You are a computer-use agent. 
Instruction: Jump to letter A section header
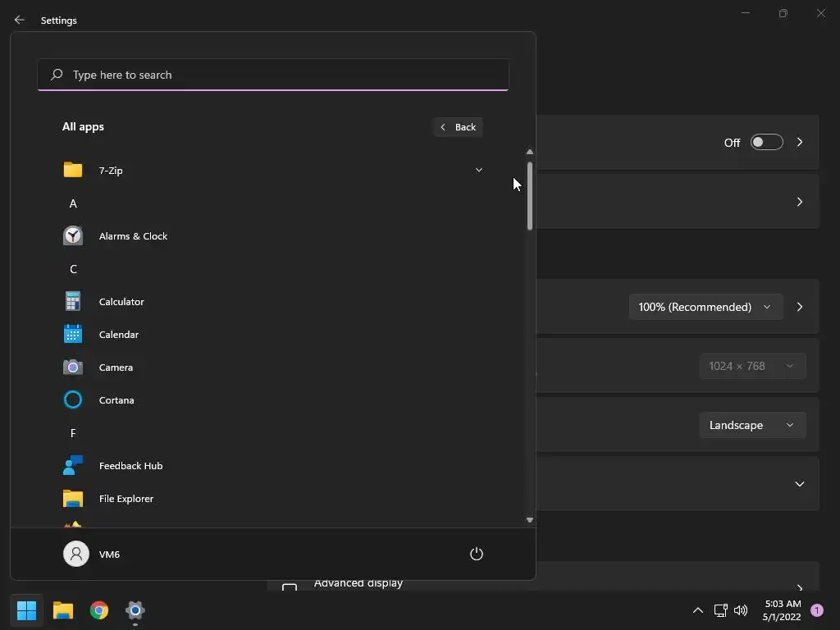[x=73, y=203]
